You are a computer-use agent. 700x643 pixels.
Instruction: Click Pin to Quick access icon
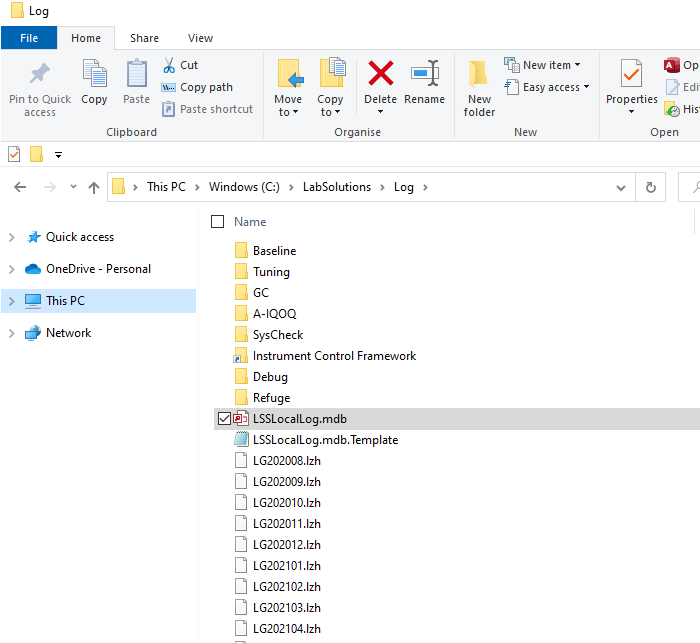tap(40, 73)
